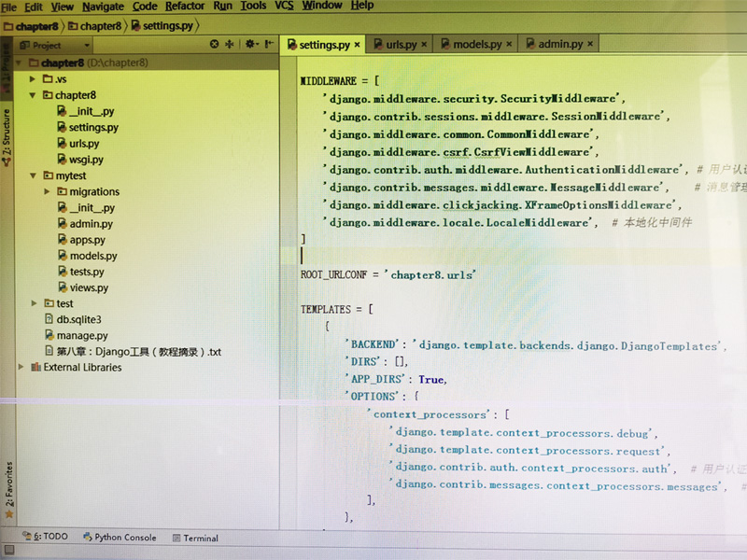Click the migrations folder icon
The image size is (747, 560).
(62, 191)
